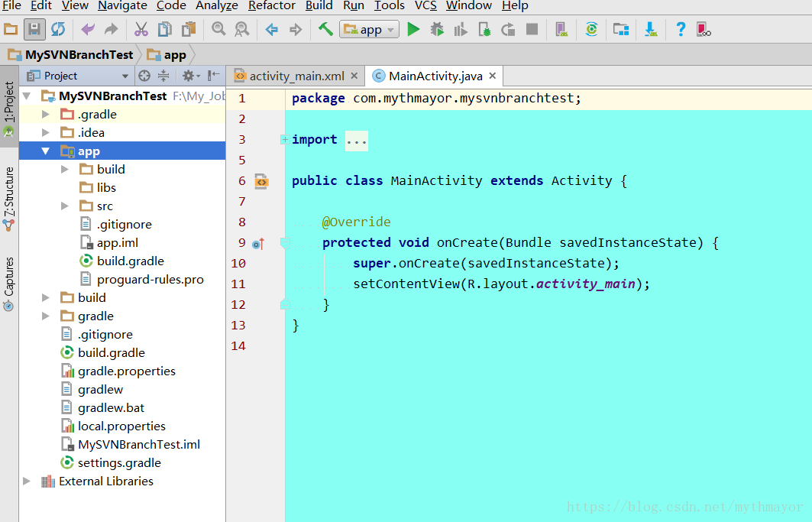Click the Help question mark icon

(x=681, y=29)
